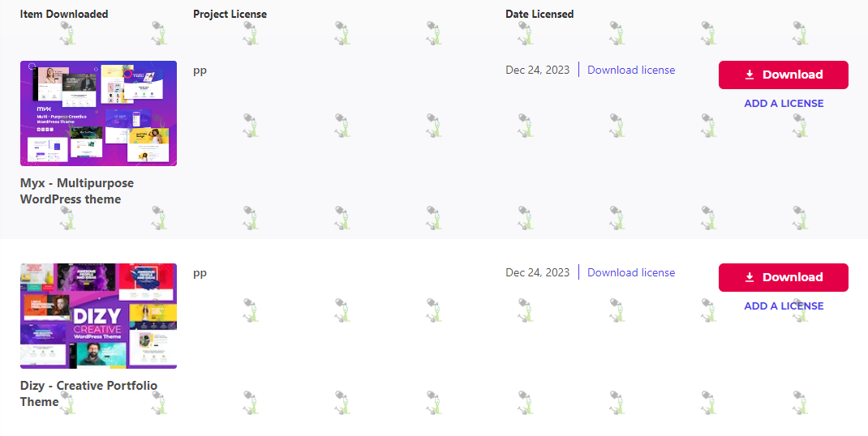Select ADD A LICENSE under Dizy download
Screen dimensions: 868x436
point(784,306)
